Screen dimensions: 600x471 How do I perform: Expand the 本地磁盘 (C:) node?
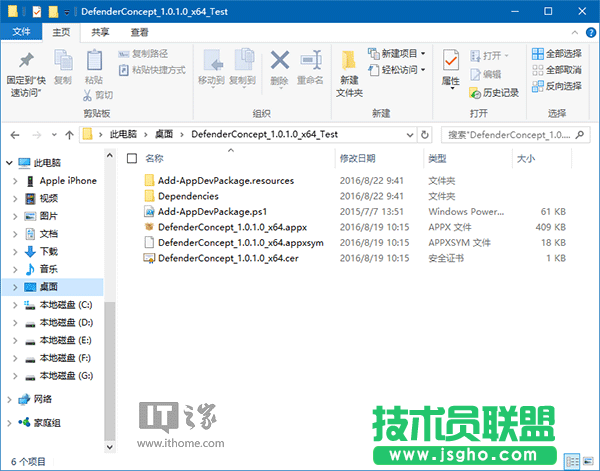click(x=15, y=305)
